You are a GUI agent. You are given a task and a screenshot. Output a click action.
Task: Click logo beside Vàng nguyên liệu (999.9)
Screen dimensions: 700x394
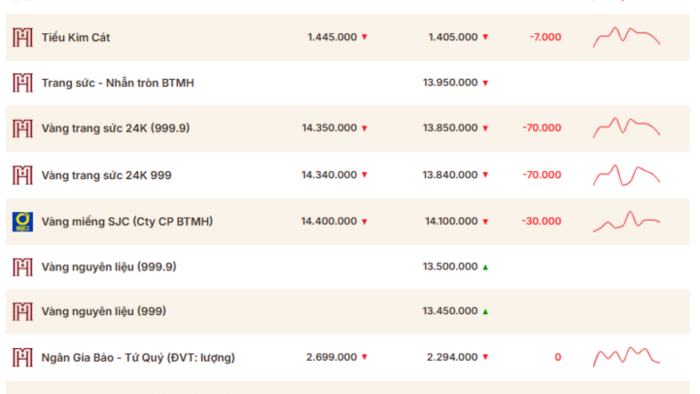[x=22, y=267]
